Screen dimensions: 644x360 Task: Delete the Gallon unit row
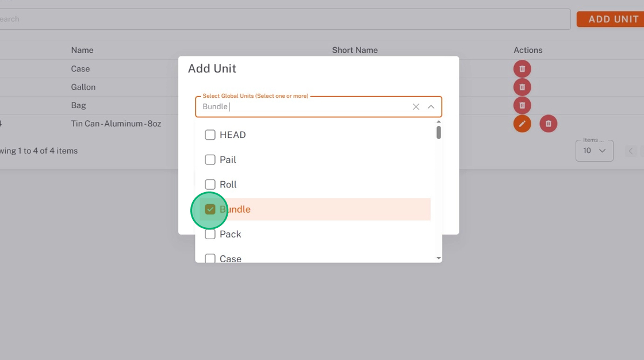tap(522, 87)
